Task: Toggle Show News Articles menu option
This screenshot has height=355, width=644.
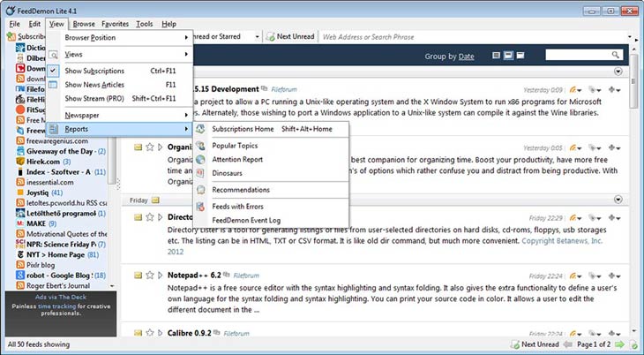Action: (94, 85)
